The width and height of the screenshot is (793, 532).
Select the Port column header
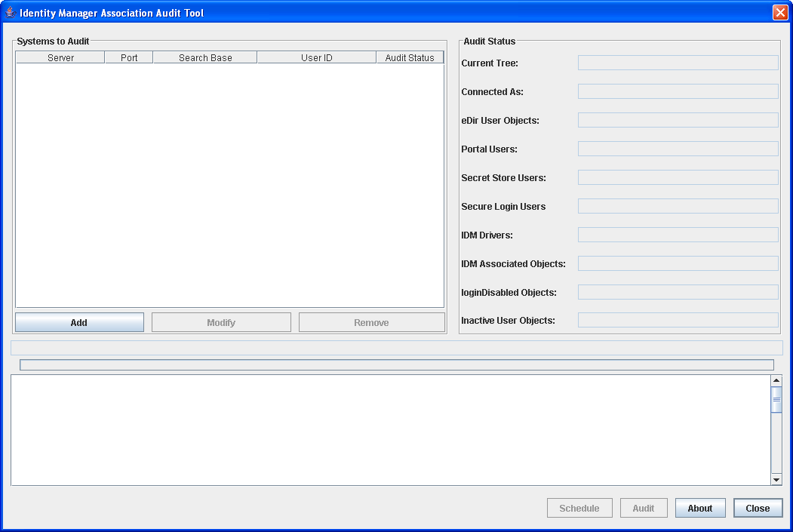coord(128,57)
